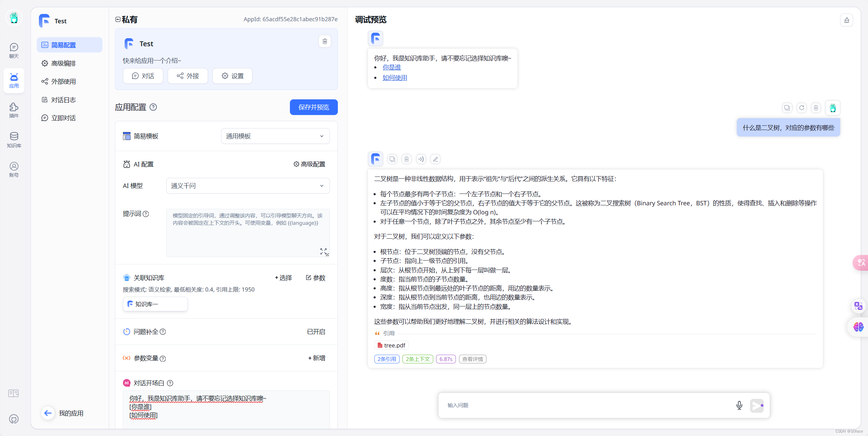Click the help icon next to 应用配置
Image resolution: width=868 pixels, height=436 pixels.
[x=153, y=107]
